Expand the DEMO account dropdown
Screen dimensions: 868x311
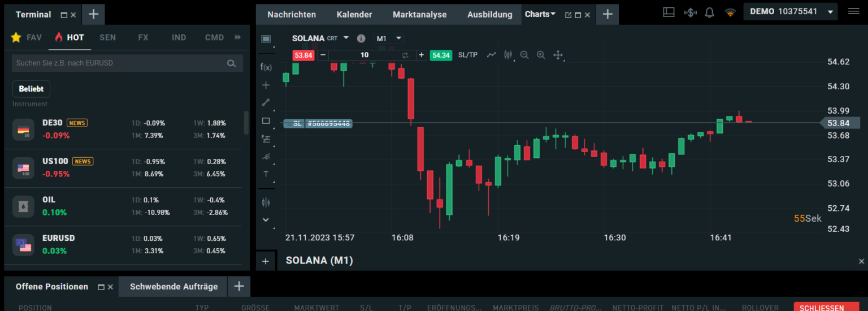coord(830,12)
